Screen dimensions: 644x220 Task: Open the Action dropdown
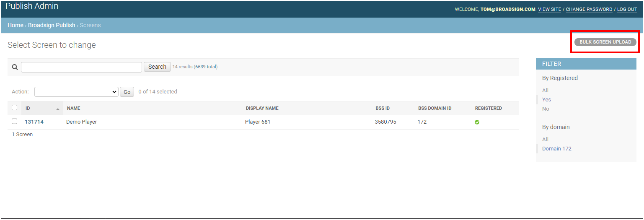click(76, 92)
